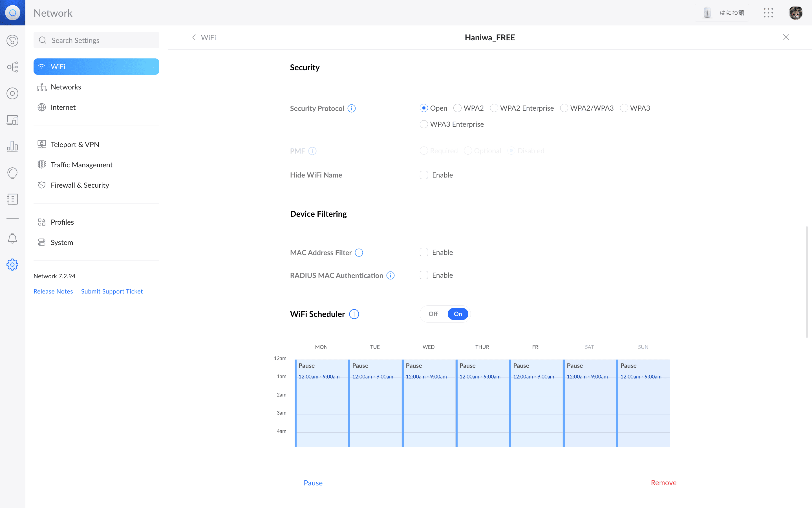Open Networks settings in sidebar
Image resolution: width=812 pixels, height=508 pixels.
coord(96,87)
